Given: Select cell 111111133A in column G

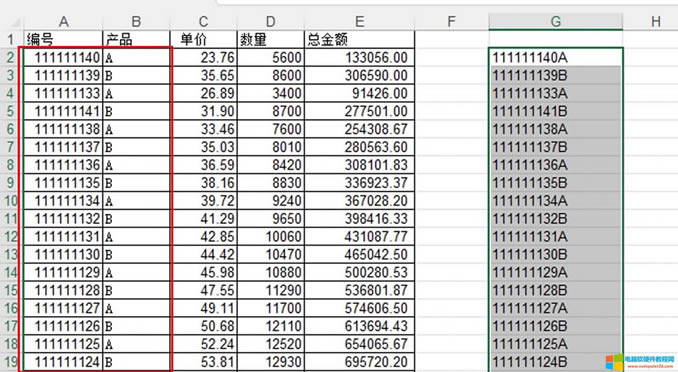Looking at the screenshot, I should [556, 93].
